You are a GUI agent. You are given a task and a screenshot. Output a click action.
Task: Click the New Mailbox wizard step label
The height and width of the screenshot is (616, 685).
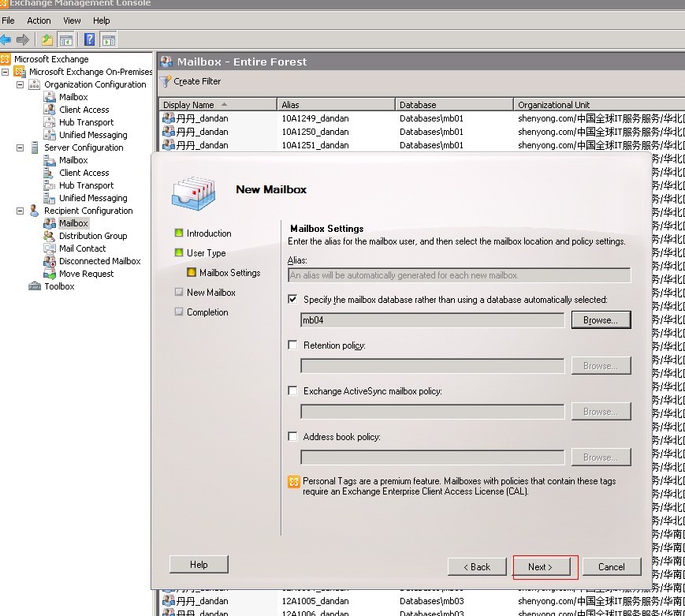point(211,293)
